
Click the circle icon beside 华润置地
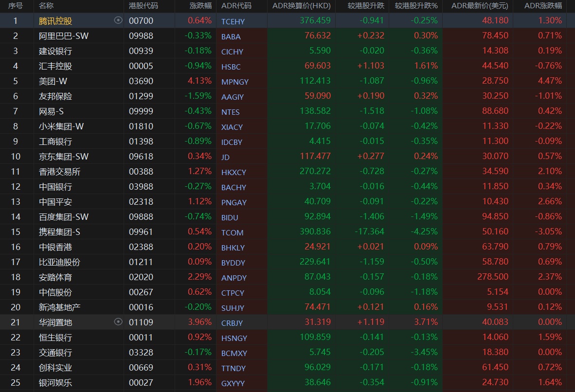pos(118,321)
